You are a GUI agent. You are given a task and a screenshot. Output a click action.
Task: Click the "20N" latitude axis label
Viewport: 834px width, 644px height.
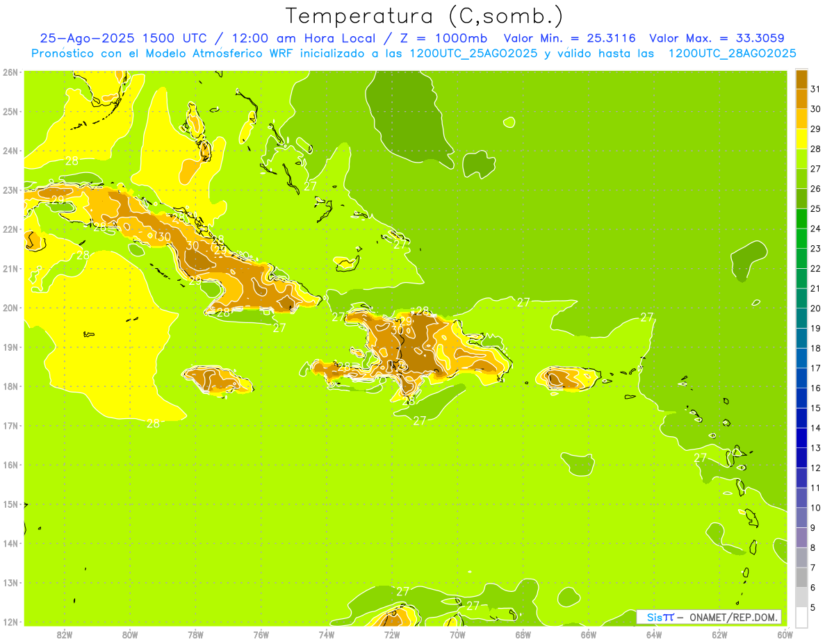10,308
